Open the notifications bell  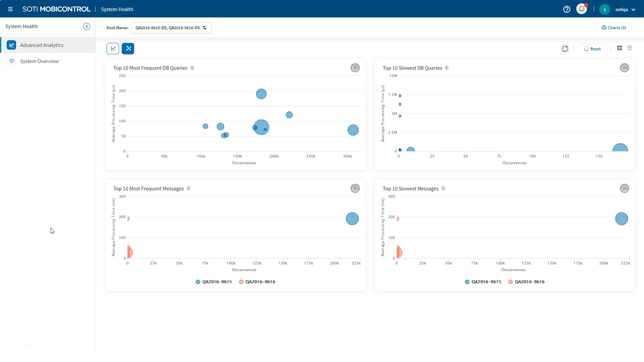(582, 9)
